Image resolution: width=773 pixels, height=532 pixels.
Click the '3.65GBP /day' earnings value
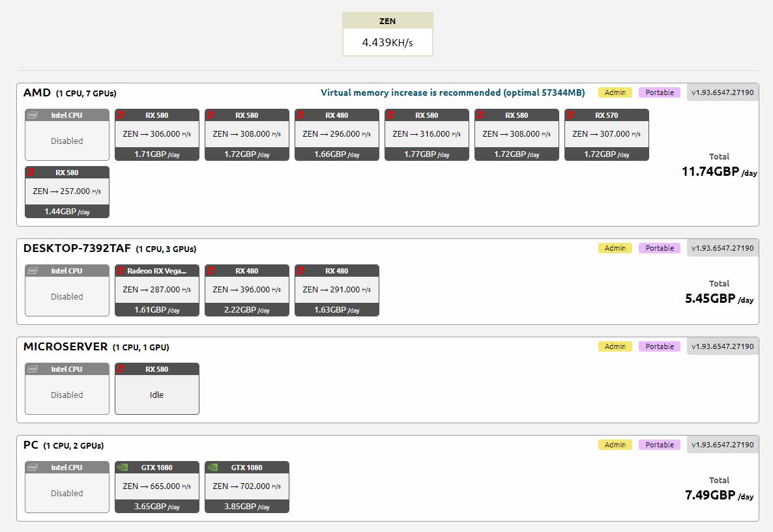coord(157,507)
